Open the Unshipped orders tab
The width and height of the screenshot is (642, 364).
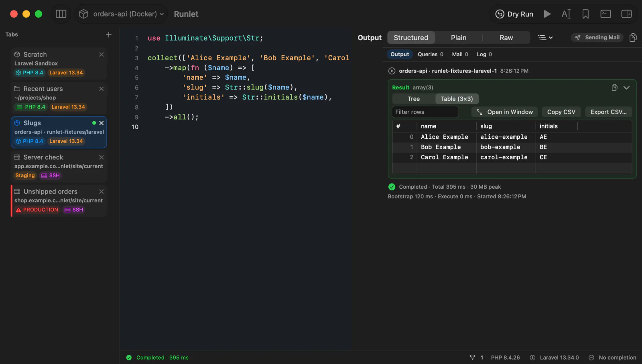(x=59, y=200)
